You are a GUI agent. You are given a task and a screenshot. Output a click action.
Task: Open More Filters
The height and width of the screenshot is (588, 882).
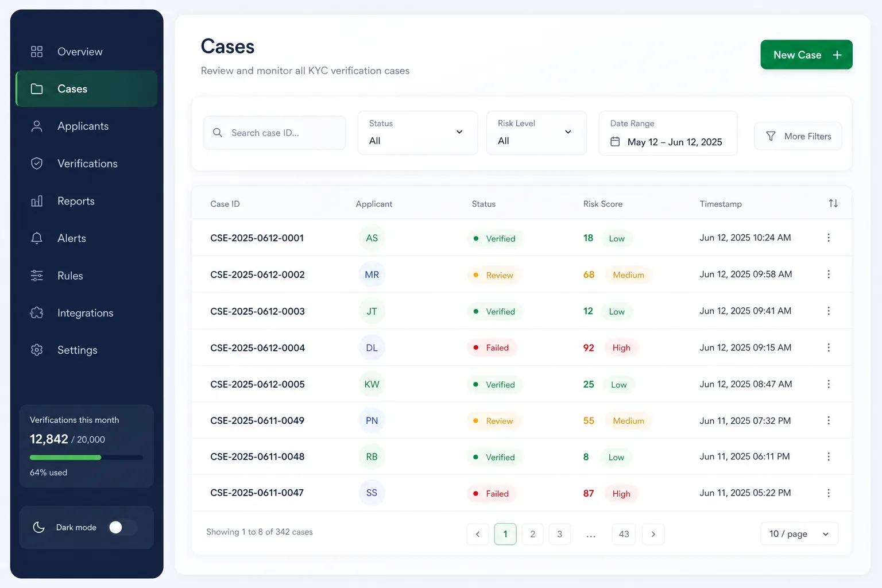(798, 136)
